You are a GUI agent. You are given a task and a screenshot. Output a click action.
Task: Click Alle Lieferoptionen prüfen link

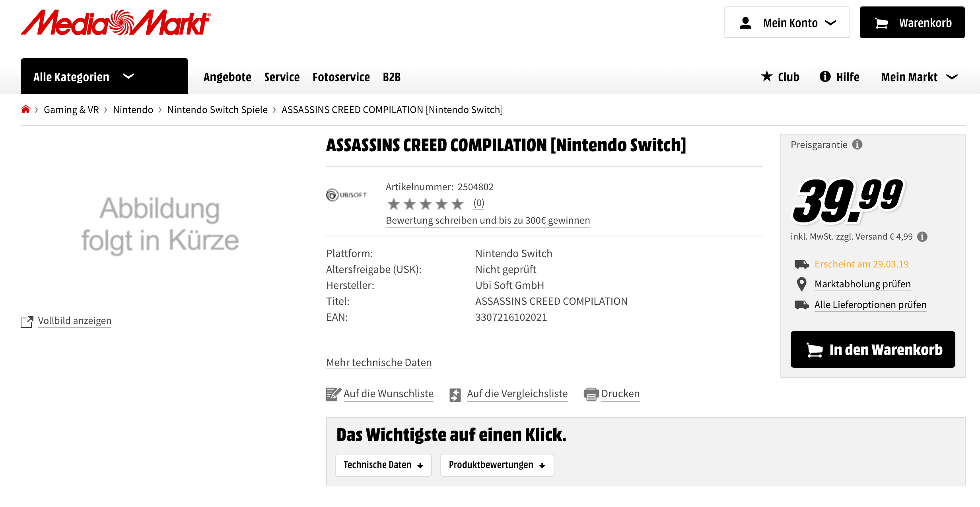click(871, 305)
